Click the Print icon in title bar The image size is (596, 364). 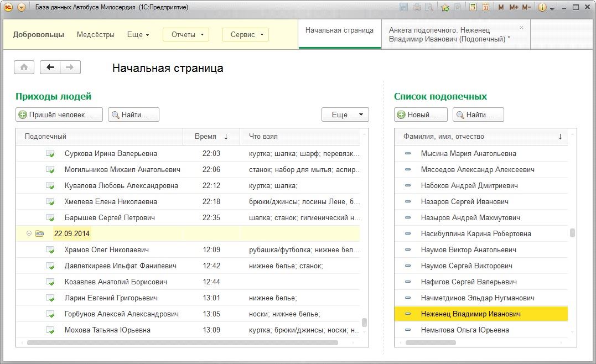coord(417,7)
